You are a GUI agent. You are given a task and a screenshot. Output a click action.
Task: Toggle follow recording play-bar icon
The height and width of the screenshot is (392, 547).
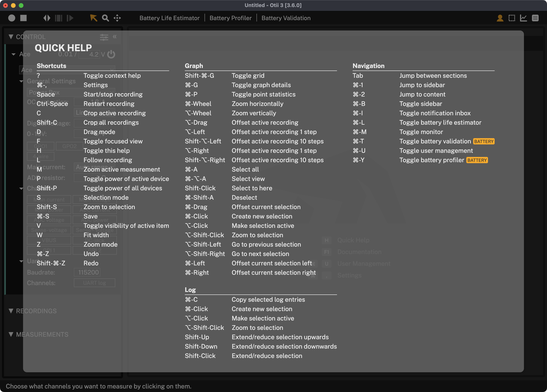(70, 18)
